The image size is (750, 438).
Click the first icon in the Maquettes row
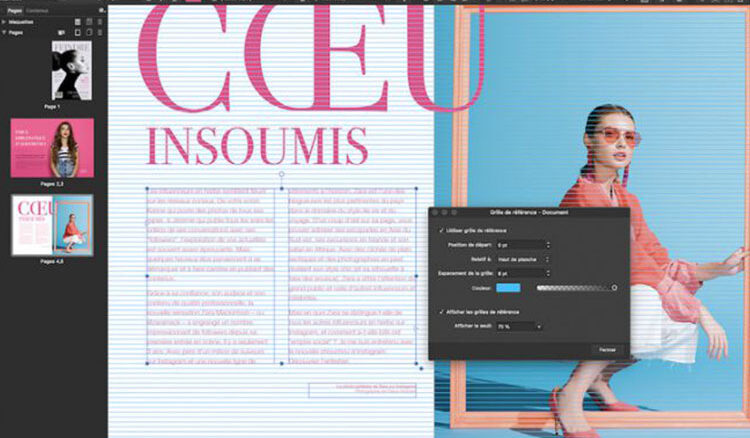click(76, 20)
